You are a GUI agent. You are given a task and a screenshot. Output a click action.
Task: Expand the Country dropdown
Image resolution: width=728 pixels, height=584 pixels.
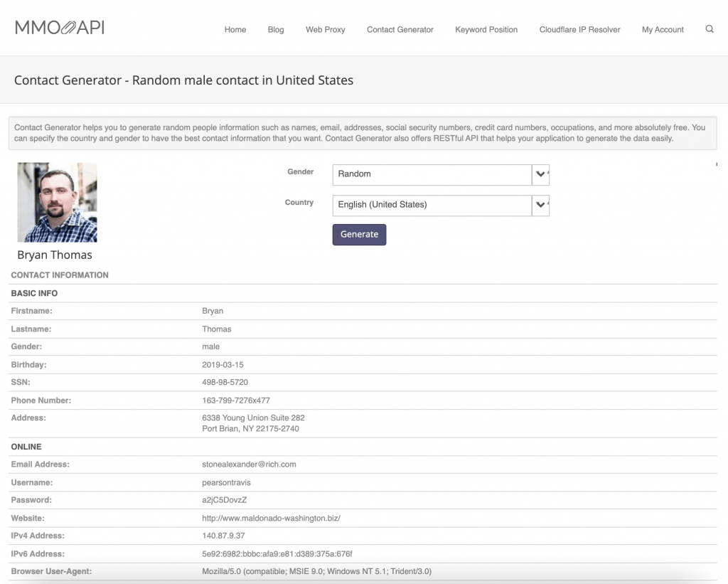click(432, 205)
